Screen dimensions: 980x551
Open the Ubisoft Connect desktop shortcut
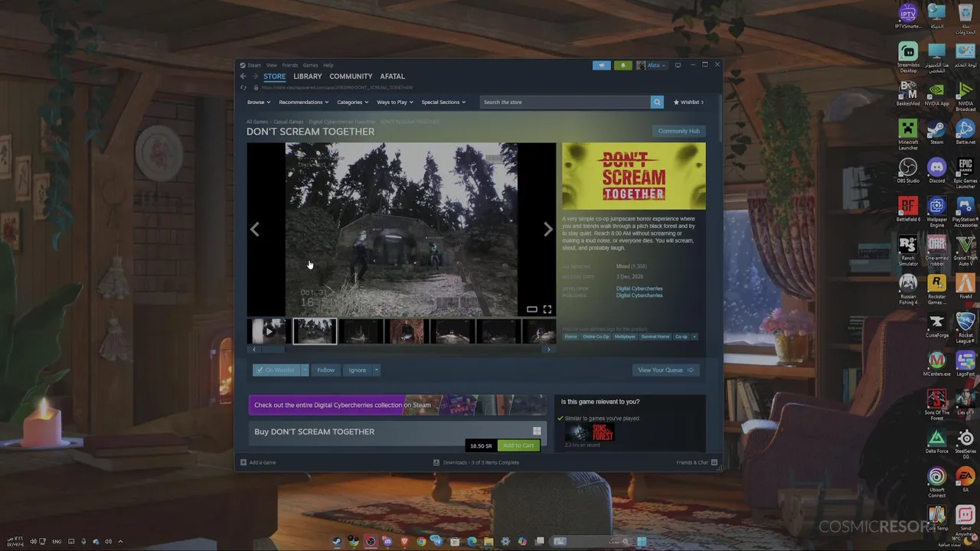(936, 483)
